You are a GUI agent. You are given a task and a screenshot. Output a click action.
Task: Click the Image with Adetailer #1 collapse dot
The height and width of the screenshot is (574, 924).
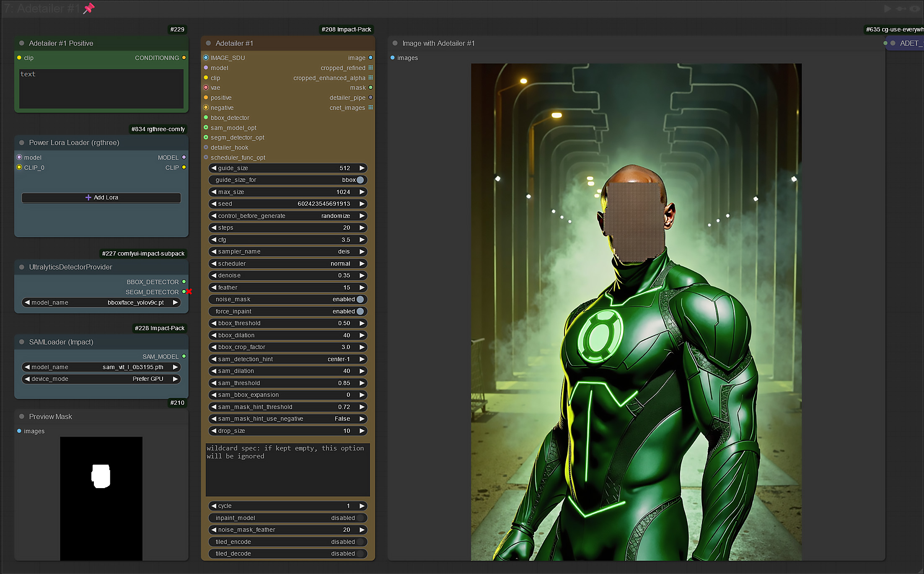click(395, 44)
